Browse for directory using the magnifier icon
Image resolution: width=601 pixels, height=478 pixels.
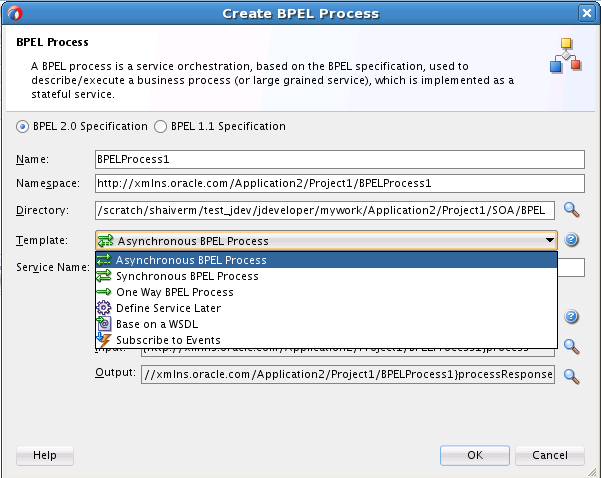click(x=571, y=210)
